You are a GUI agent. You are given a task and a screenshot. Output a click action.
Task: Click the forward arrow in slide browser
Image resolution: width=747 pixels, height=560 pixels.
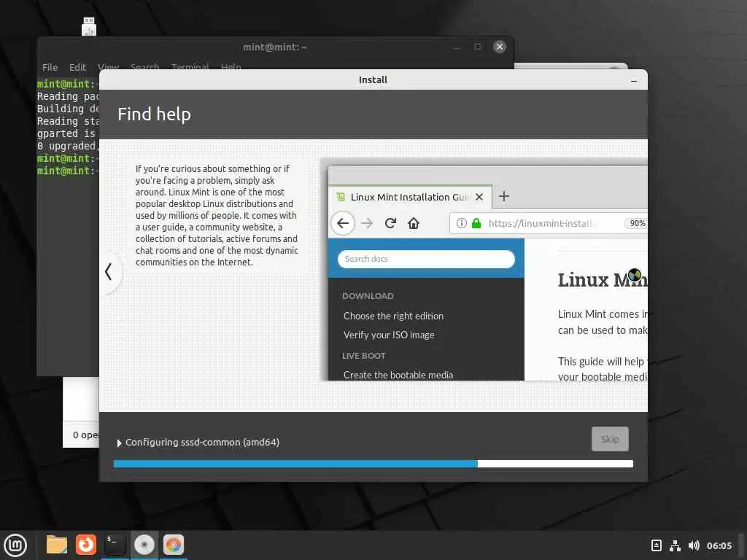(x=367, y=223)
